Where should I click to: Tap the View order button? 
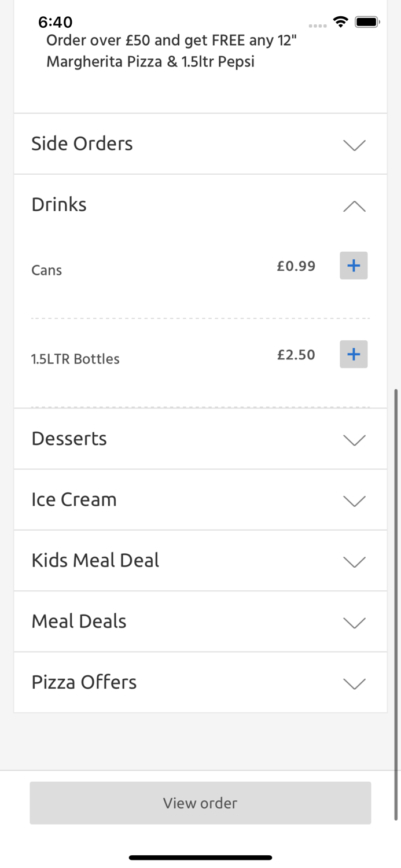click(x=200, y=803)
